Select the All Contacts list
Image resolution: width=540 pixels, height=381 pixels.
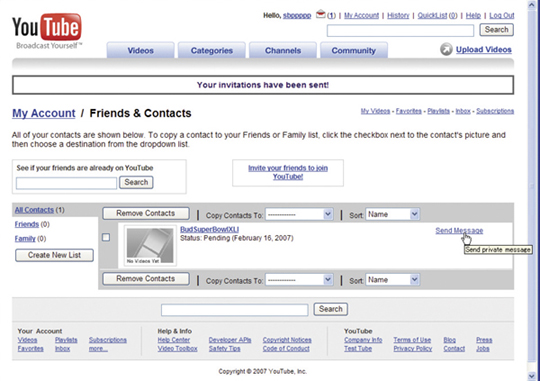[x=34, y=210]
